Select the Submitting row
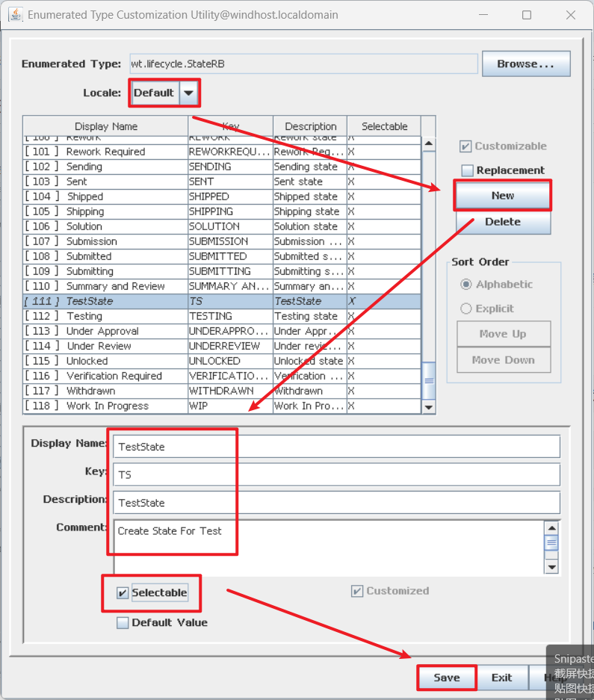 click(222, 271)
